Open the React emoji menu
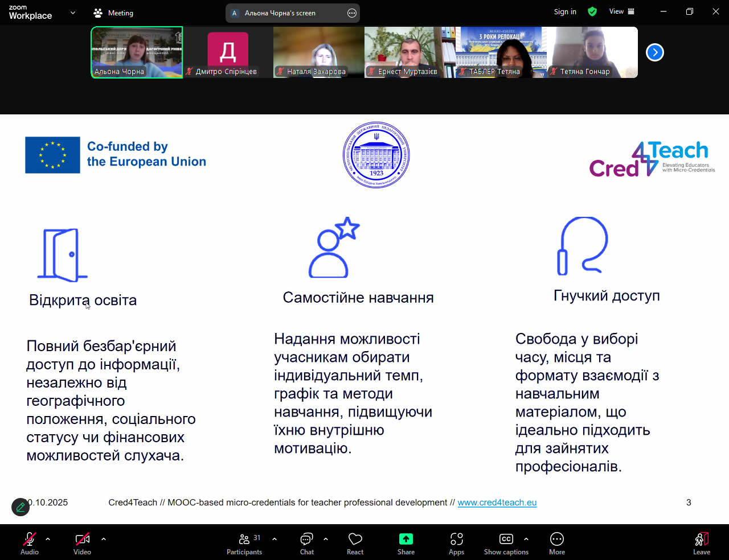The height and width of the screenshot is (560, 729). (x=355, y=543)
